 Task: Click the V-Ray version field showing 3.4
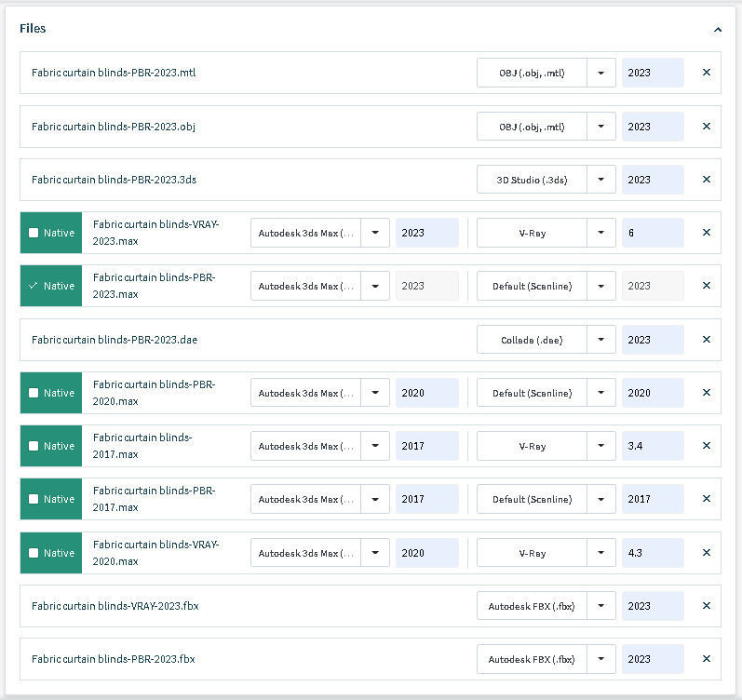click(x=652, y=446)
